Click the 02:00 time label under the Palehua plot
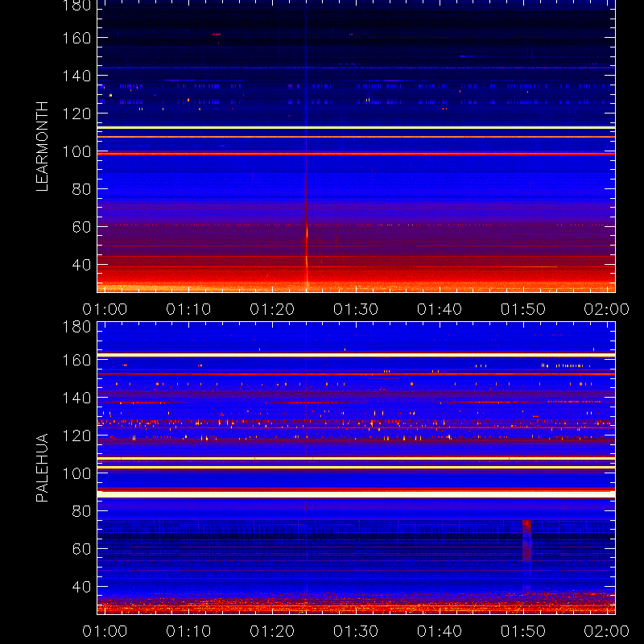Image resolution: width=644 pixels, height=644 pixels. click(607, 631)
